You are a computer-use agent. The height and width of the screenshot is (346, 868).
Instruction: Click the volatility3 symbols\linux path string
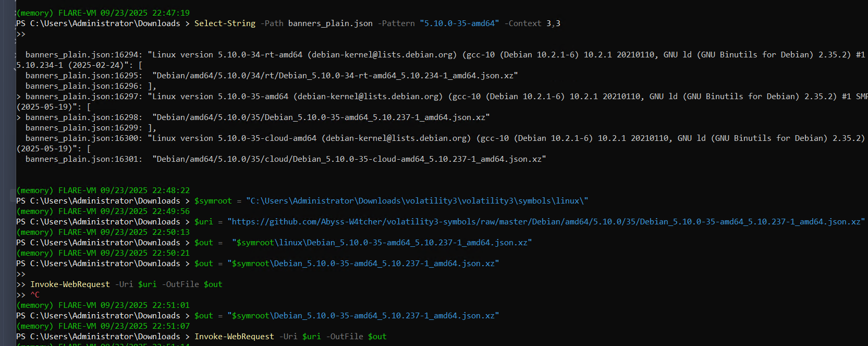[x=417, y=201]
